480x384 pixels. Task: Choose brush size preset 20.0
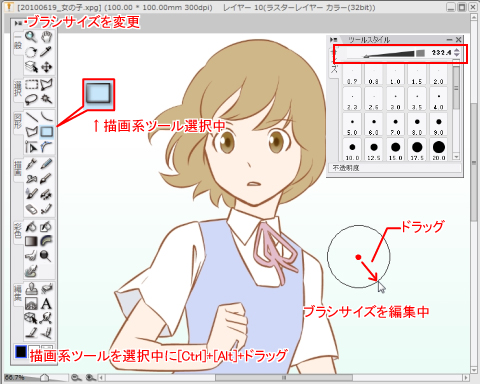[x=439, y=150]
